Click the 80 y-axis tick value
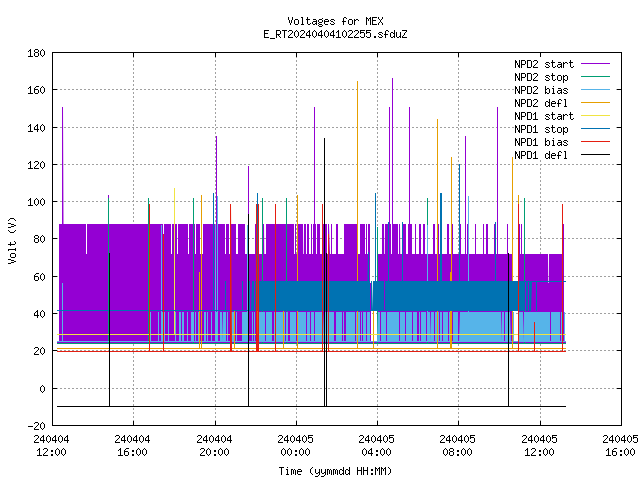The height and width of the screenshot is (480, 640). click(39, 239)
